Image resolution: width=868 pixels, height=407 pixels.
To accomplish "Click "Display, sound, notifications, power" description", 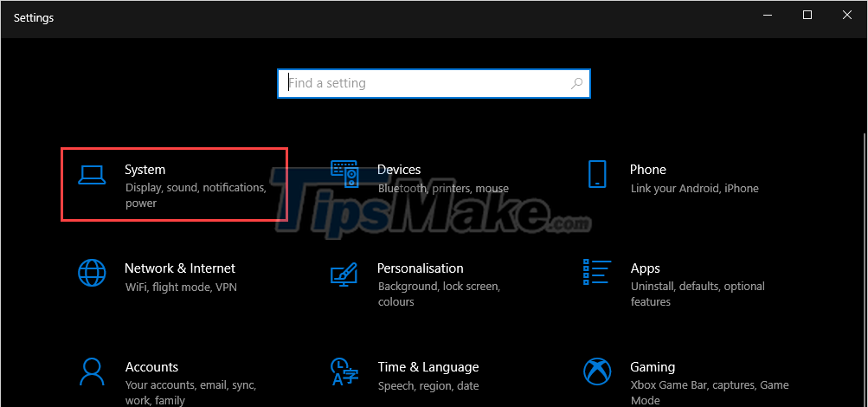I will [x=196, y=196].
